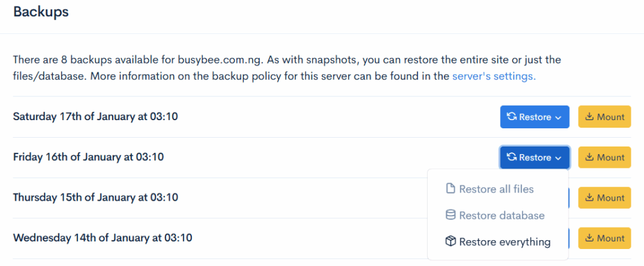Select Restore all files from menu
Image resolution: width=644 pixels, height=266 pixels.
[496, 189]
